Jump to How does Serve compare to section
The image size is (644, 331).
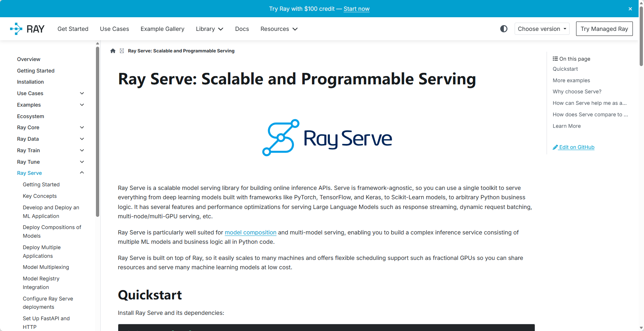590,115
